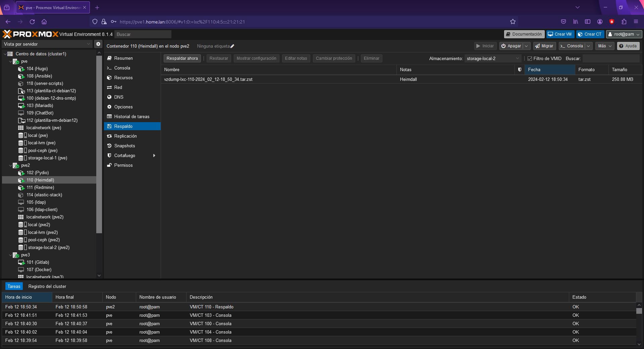Open a new browser tab
The height and width of the screenshot is (349, 644).
point(97,7)
